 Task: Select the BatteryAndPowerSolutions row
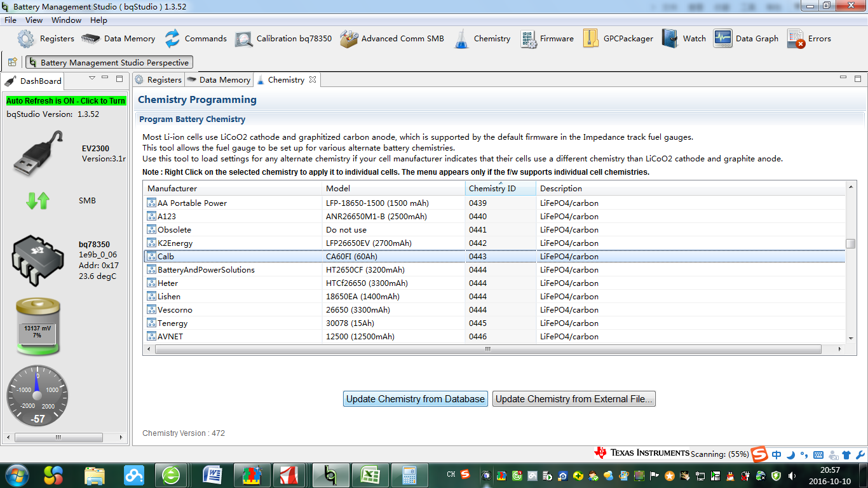coord(494,270)
